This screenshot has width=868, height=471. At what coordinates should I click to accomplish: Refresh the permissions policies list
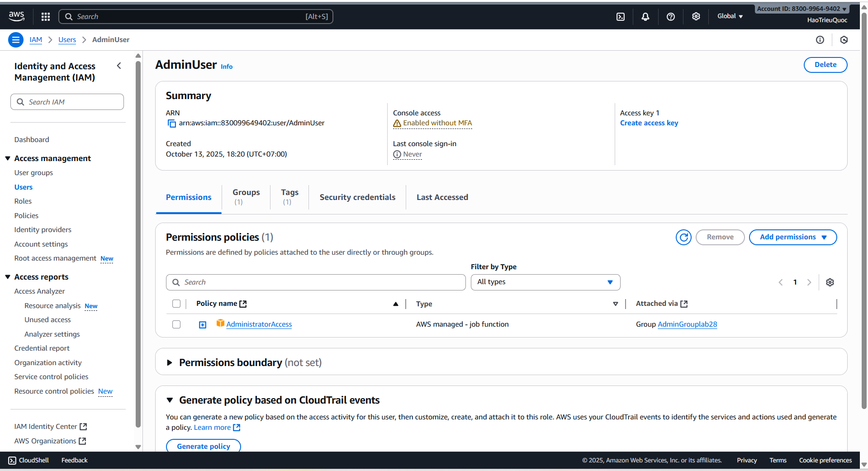(x=683, y=237)
